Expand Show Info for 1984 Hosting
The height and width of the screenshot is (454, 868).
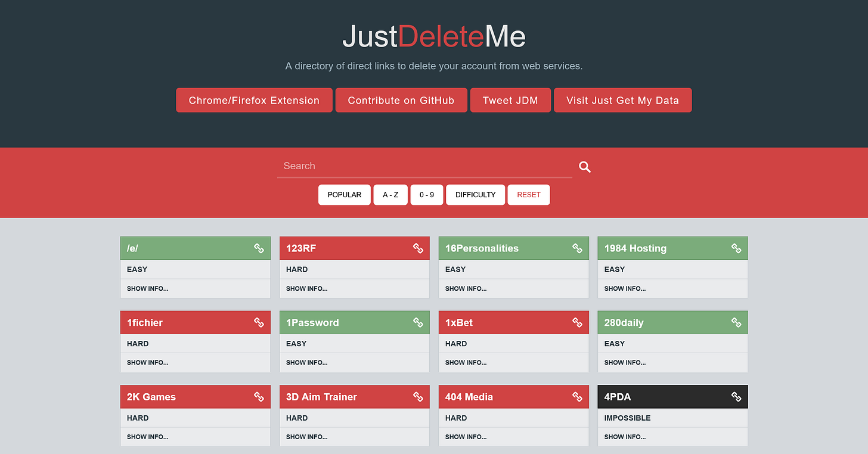(x=625, y=288)
